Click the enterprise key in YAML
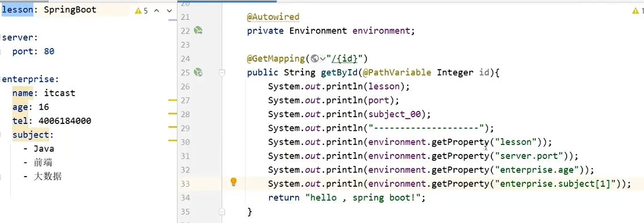Screen dimensions: 644x223 point(29,79)
